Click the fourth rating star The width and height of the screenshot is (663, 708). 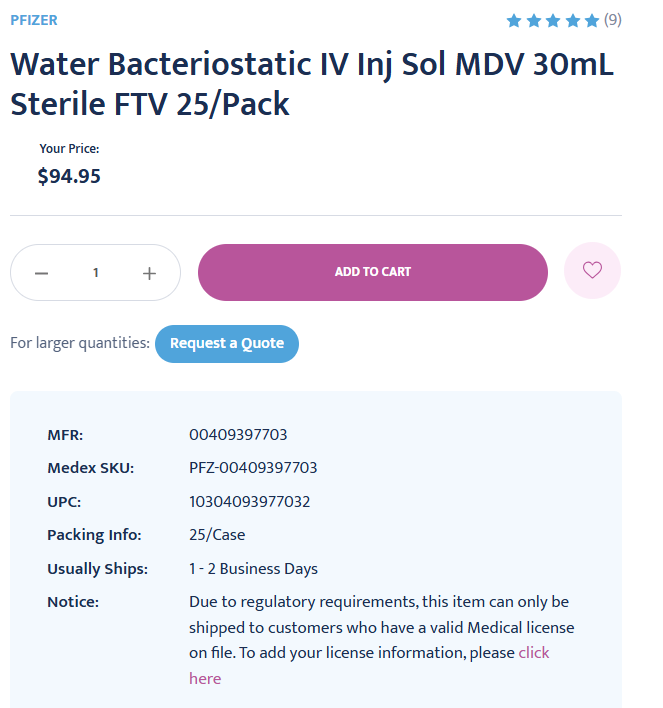pos(573,20)
